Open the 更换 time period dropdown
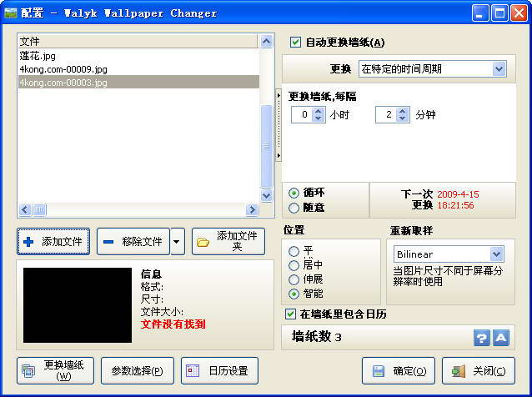The width and height of the screenshot is (532, 397). pyautogui.click(x=499, y=69)
